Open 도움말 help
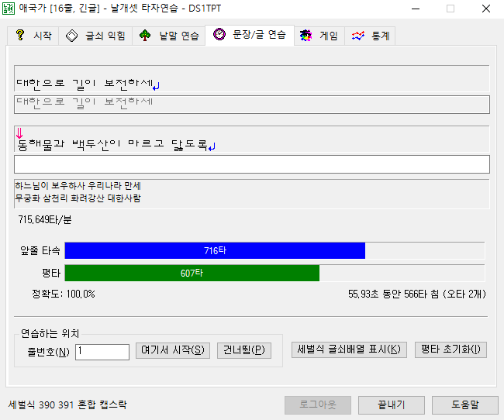This screenshot has height=420, width=504. pos(464,405)
